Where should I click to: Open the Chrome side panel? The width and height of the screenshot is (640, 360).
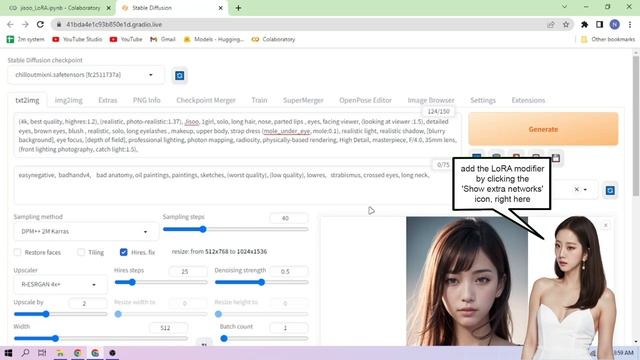pyautogui.click(x=599, y=24)
